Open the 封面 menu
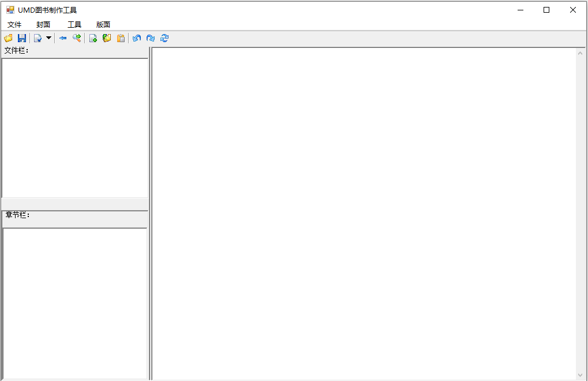 [44, 24]
